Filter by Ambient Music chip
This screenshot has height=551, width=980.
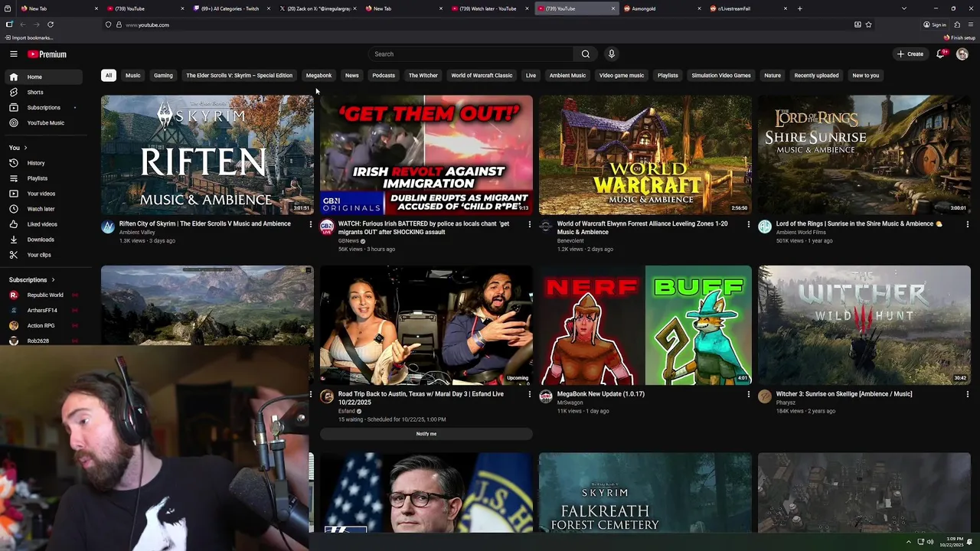point(567,76)
